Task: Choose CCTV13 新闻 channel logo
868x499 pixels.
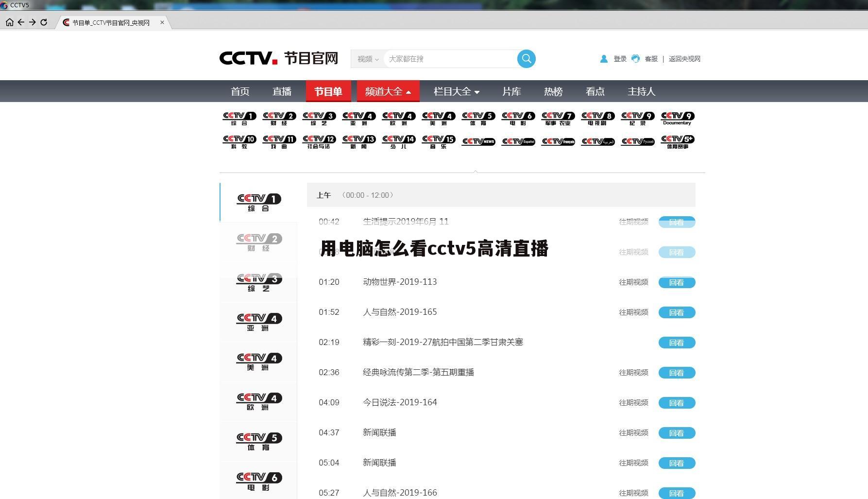Action: 359,142
